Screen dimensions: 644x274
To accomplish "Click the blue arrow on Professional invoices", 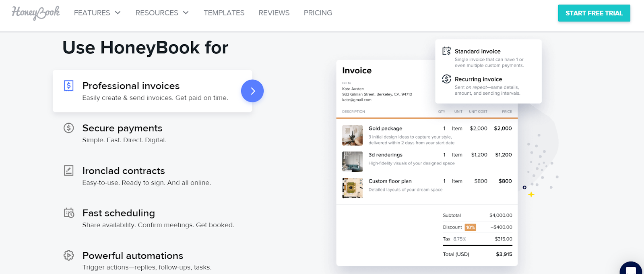I will pos(252,91).
